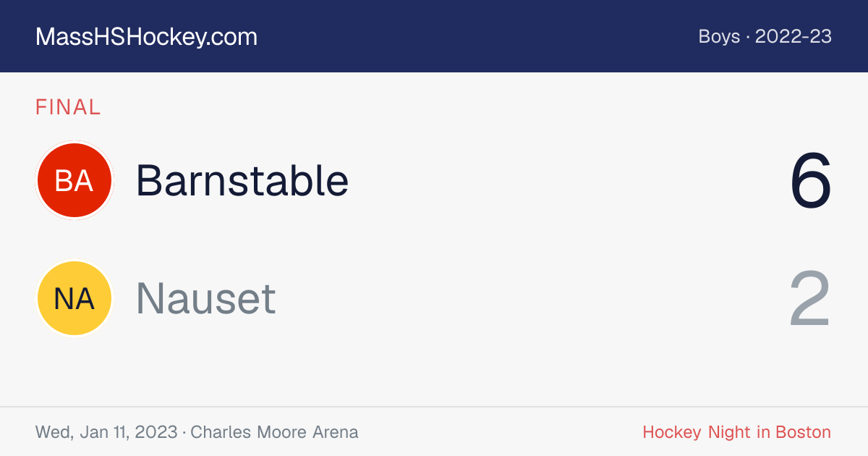The height and width of the screenshot is (456, 868).
Task: Open the Barnstable team name
Action: [x=242, y=180]
